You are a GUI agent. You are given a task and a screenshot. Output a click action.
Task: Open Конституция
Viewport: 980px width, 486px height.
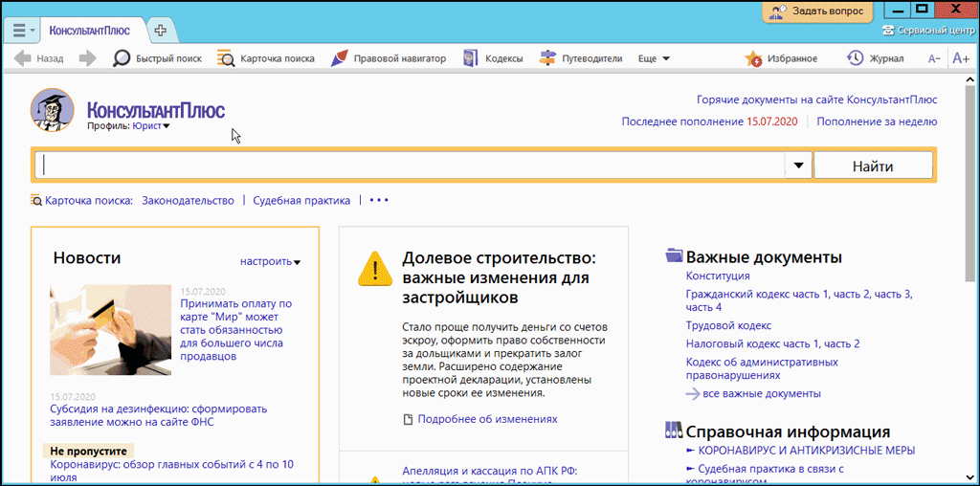point(718,276)
